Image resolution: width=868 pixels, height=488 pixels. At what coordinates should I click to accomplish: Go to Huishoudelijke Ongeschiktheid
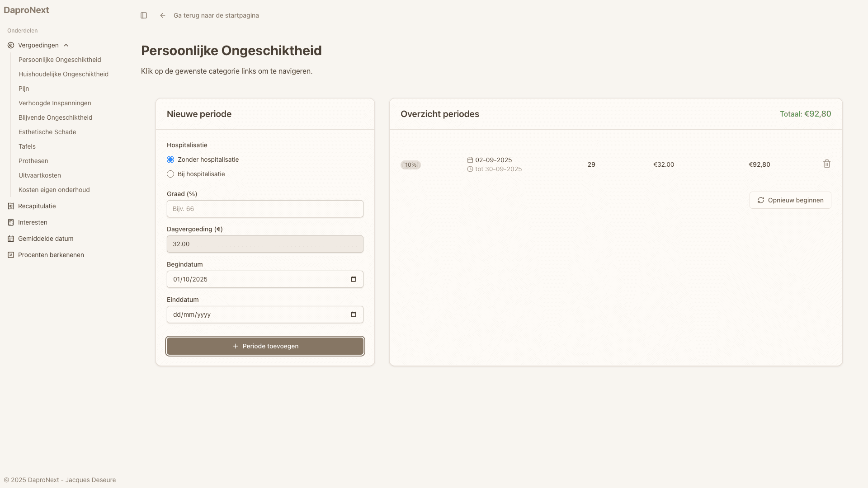(63, 74)
